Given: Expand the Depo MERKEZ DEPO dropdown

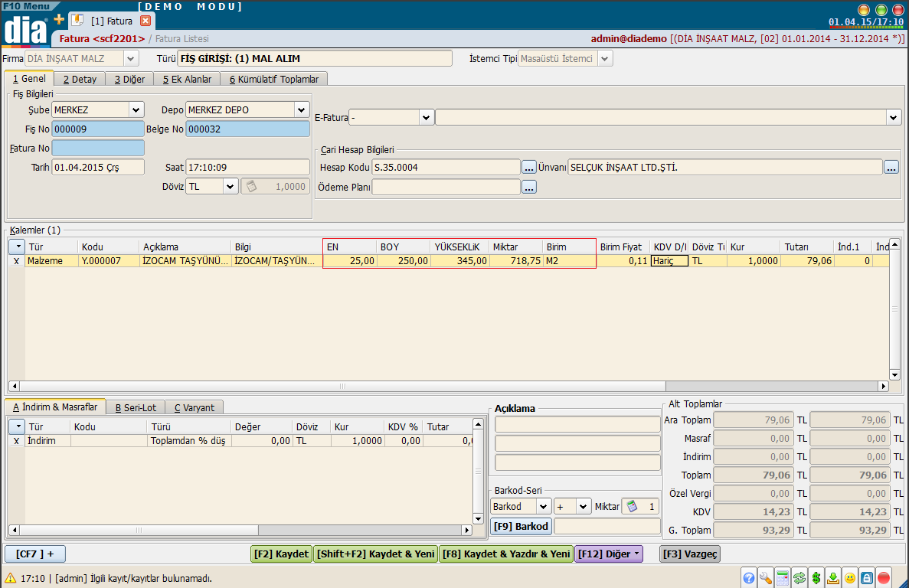Looking at the screenshot, I should 302,109.
